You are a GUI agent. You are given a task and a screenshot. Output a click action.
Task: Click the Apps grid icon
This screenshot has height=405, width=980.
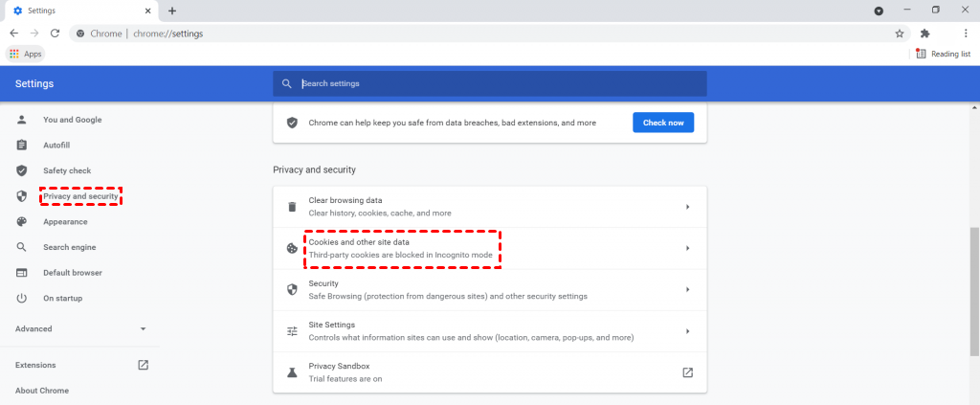(x=14, y=55)
